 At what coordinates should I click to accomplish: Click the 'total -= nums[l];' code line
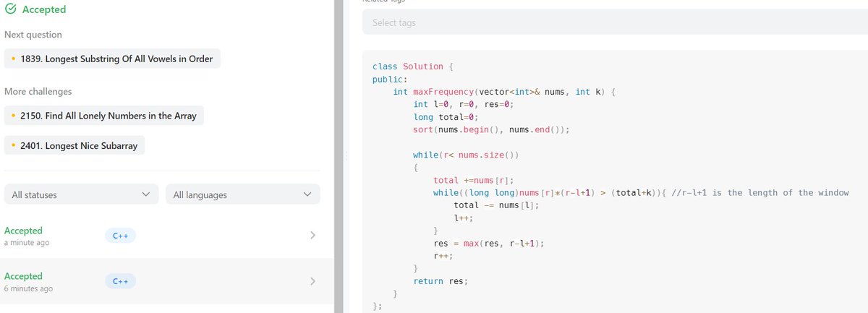pos(497,205)
